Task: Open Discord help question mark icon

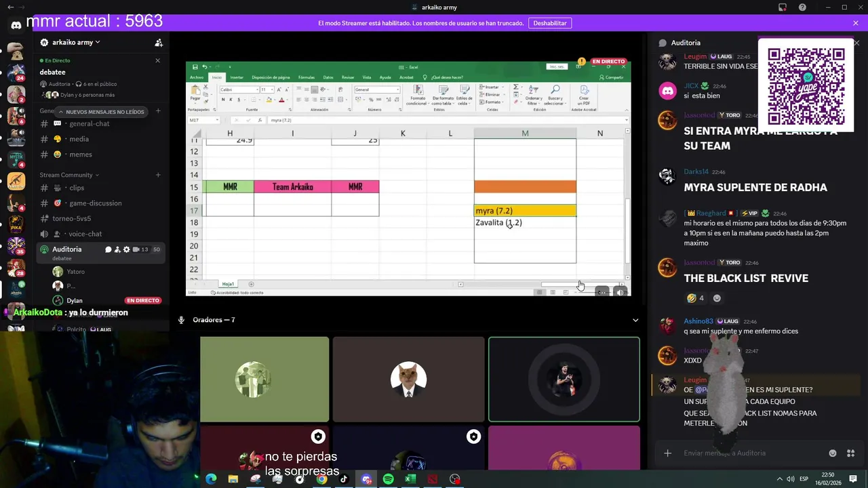Action: [803, 7]
